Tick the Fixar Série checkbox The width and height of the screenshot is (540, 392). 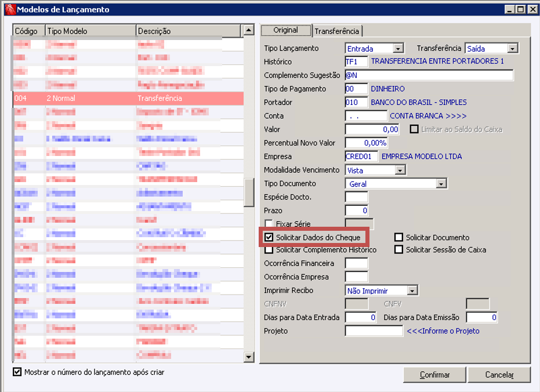point(269,224)
